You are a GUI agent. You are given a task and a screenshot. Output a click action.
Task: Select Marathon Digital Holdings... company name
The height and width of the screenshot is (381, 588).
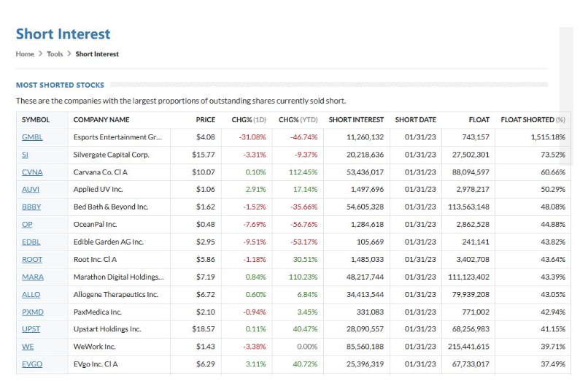119,277
